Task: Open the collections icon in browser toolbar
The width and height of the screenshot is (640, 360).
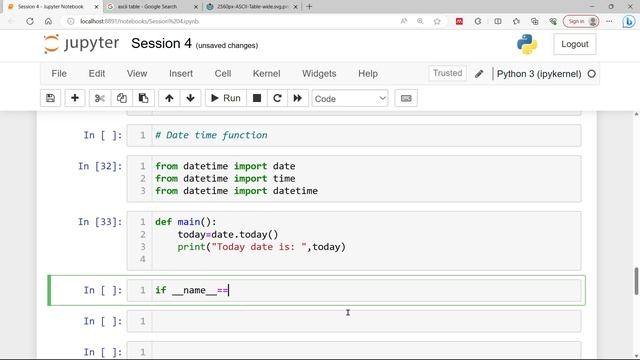Action: [x=535, y=21]
